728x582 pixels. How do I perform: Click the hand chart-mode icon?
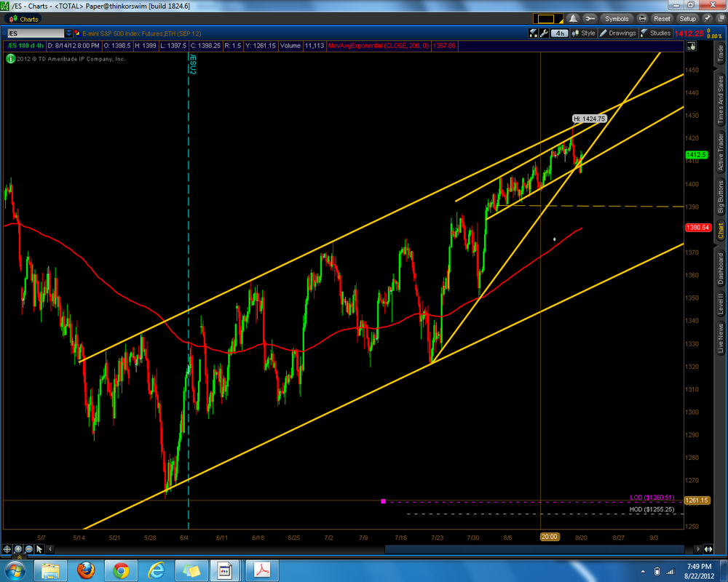click(x=692, y=46)
